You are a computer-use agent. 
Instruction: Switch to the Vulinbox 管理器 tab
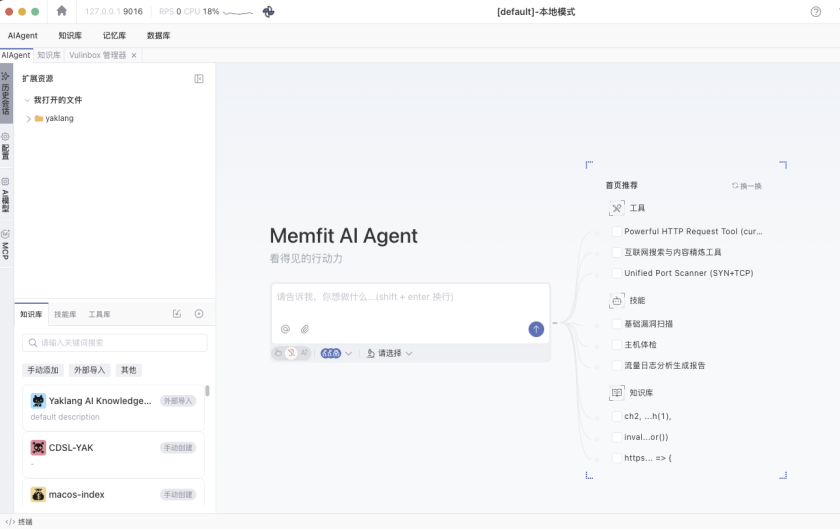click(x=98, y=55)
